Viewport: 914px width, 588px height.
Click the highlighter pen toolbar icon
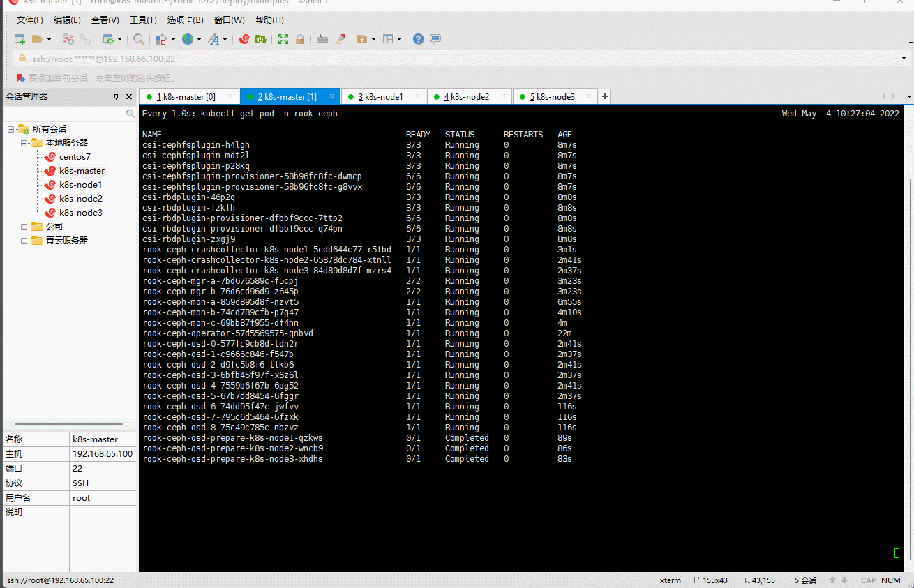click(340, 39)
